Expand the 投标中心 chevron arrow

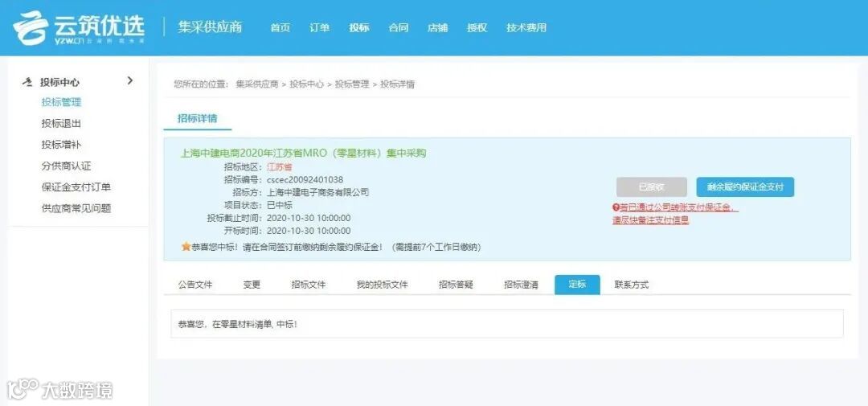pos(130,81)
